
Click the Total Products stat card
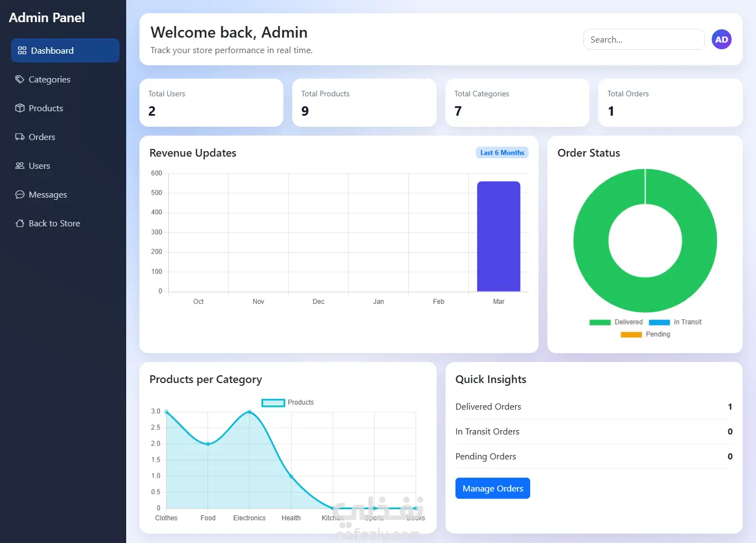(364, 103)
